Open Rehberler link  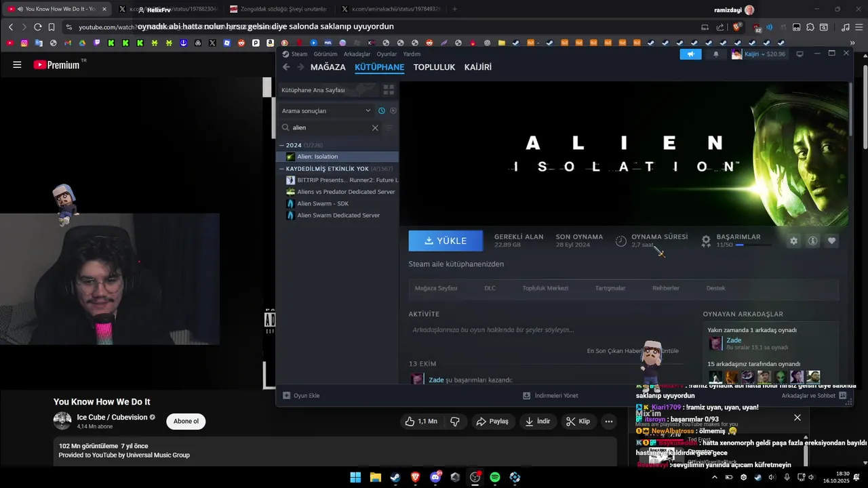coord(666,288)
